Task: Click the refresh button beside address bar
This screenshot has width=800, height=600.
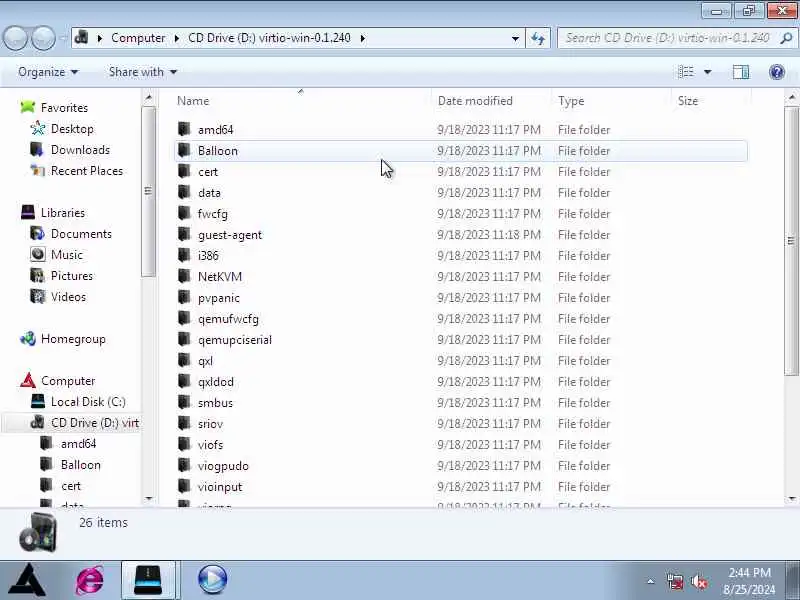Action: click(538, 38)
